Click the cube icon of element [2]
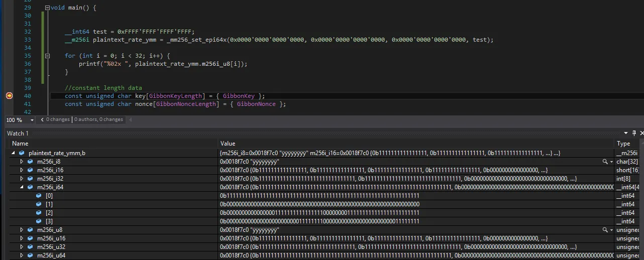This screenshot has height=260, width=644. click(39, 213)
